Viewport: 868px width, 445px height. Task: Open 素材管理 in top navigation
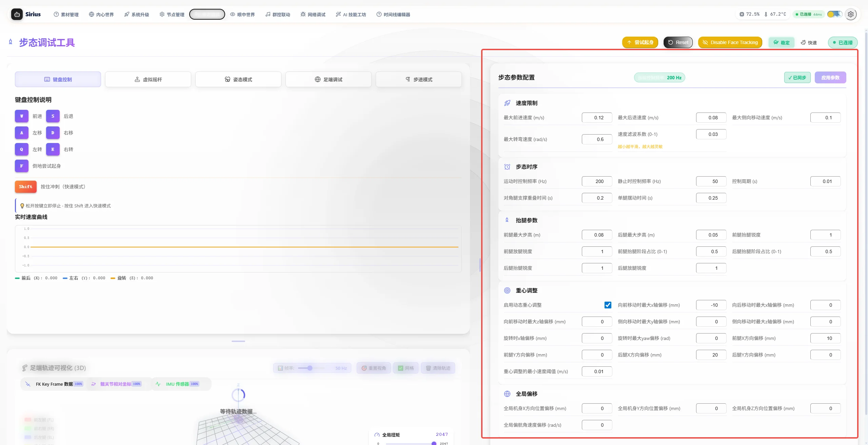point(66,15)
